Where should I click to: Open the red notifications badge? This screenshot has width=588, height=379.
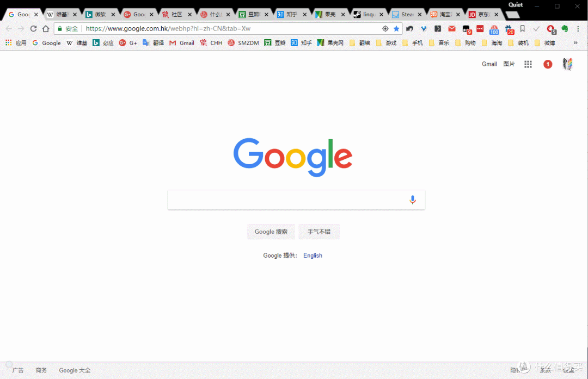(x=548, y=64)
